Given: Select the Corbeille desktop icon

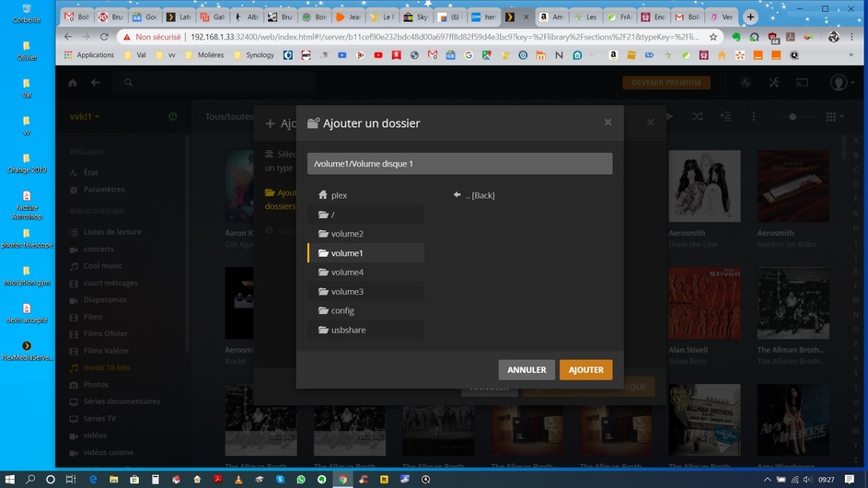Looking at the screenshot, I should (x=26, y=13).
